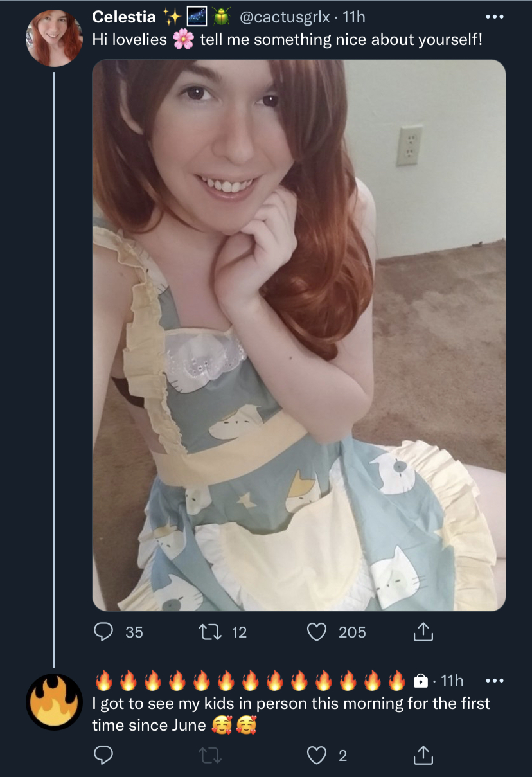532x777 pixels.
Task: Click the lock icon beside reply username
Action: (x=421, y=681)
